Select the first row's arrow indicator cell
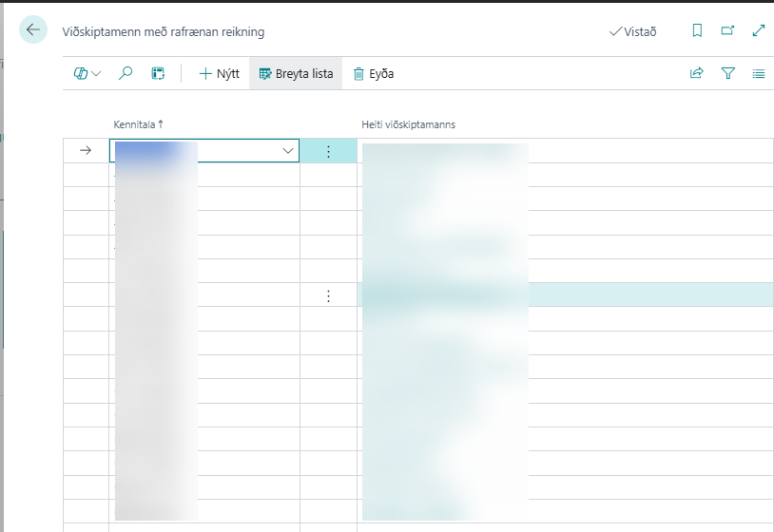 click(86, 151)
